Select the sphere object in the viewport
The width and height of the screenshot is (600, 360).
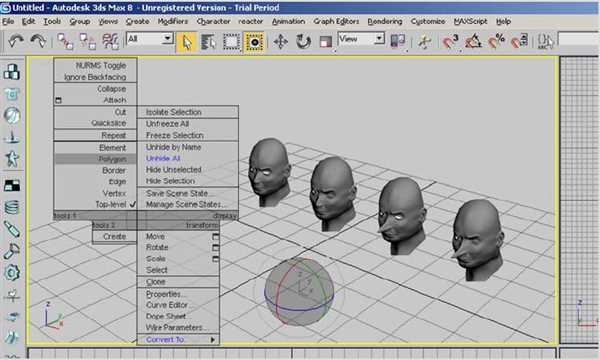pyautogui.click(x=299, y=292)
